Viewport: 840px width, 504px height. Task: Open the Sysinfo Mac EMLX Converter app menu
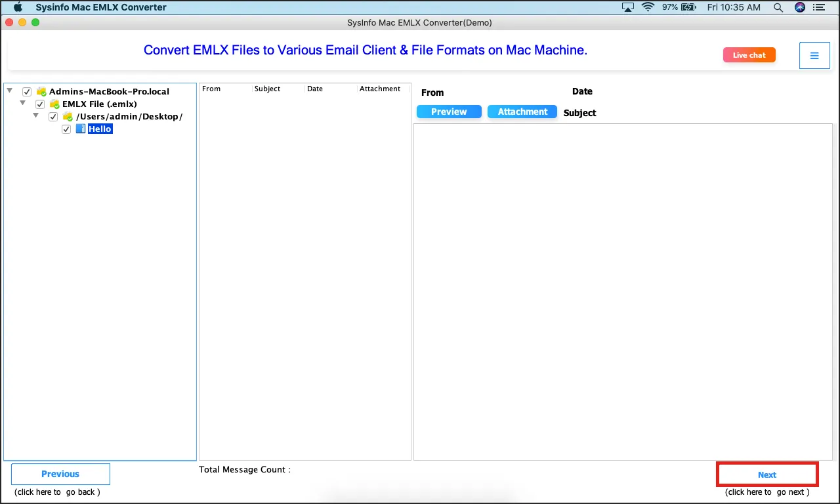[x=101, y=7]
